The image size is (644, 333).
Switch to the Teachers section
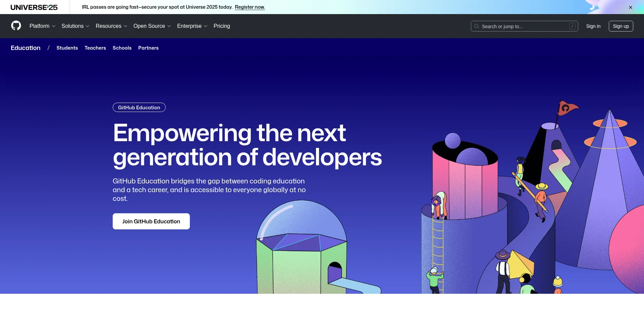[x=95, y=48]
